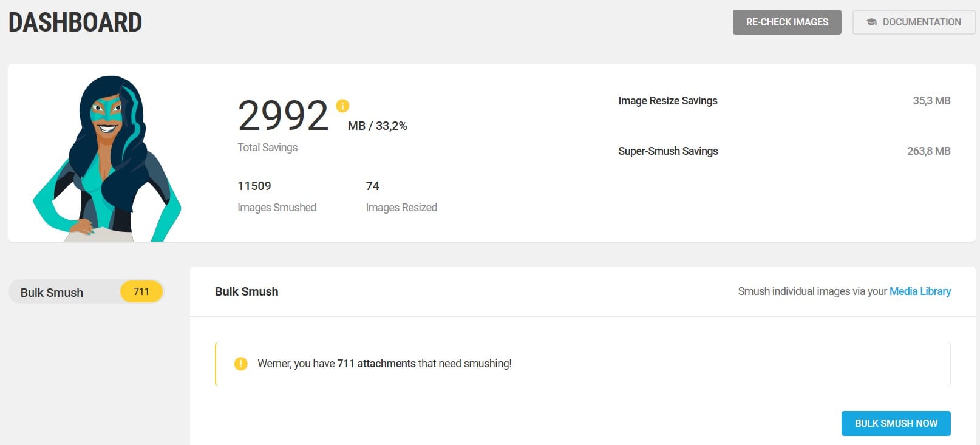Viewport: 980px width, 445px height.
Task: Click the 263,8 MB Super-Smush value
Action: (x=928, y=151)
